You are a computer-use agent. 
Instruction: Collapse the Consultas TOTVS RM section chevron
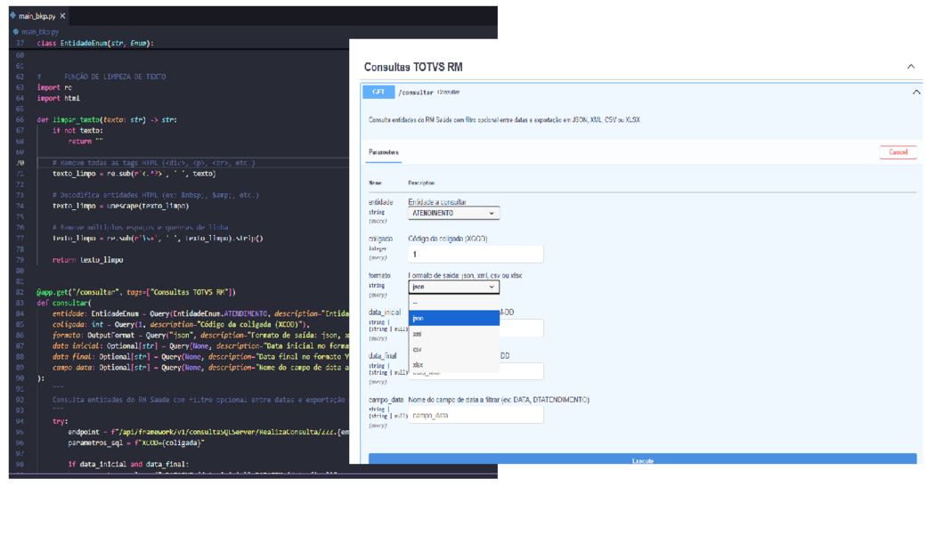(x=911, y=67)
